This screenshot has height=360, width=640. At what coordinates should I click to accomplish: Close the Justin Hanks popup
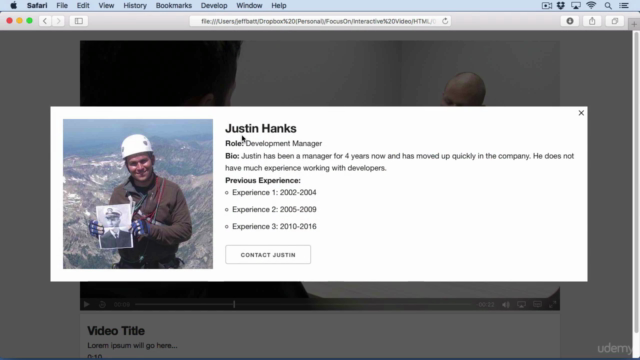(581, 113)
